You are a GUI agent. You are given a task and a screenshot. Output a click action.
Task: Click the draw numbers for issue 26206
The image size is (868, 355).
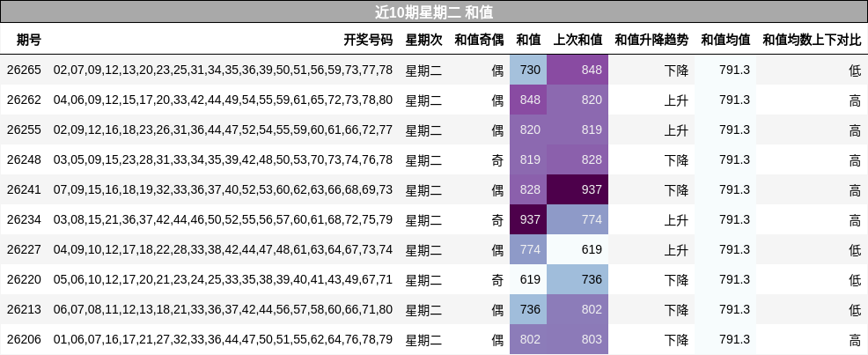[x=223, y=339]
